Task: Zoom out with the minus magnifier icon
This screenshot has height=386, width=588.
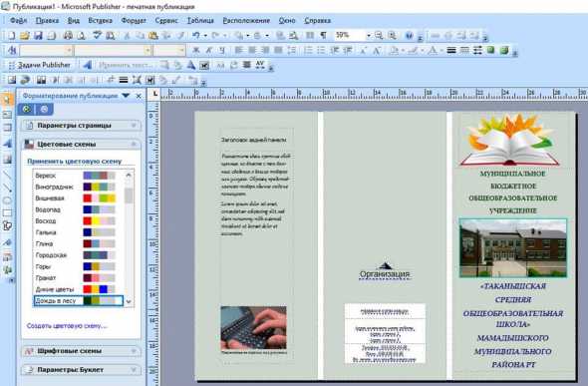Action: 379,36
